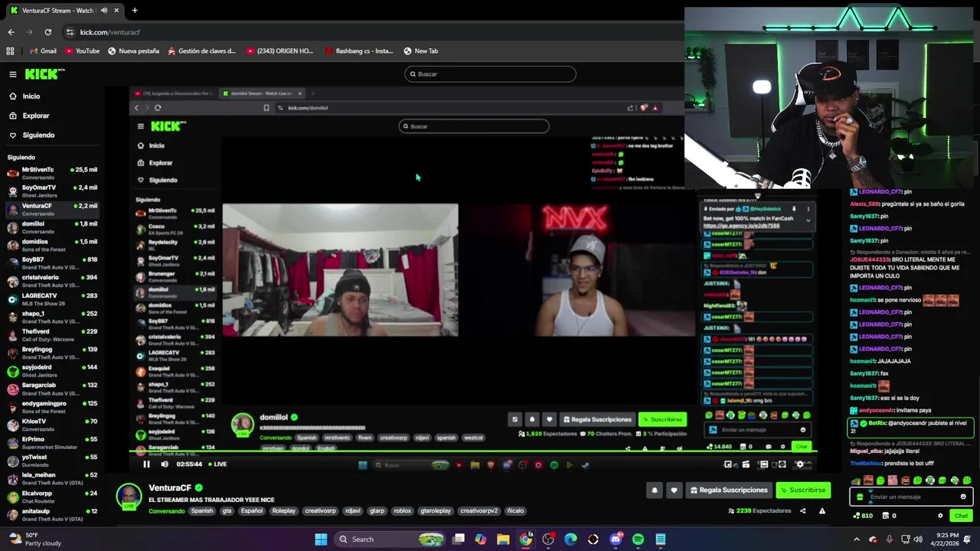Expand hidden system tray icons
Viewport: 980px width, 551px height.
point(857,540)
